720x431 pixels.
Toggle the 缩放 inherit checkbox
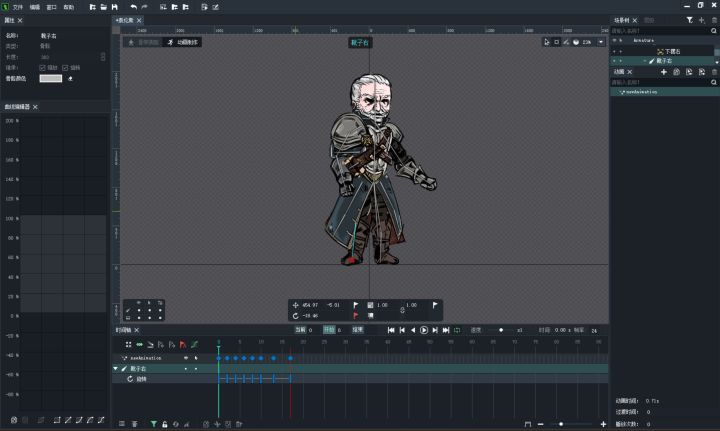[42, 67]
